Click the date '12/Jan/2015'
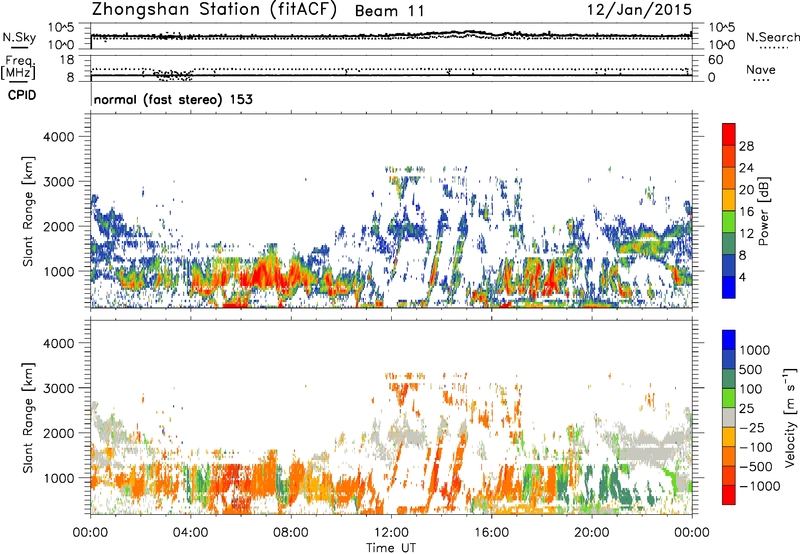Viewport: 800px width, 554px height. tap(639, 10)
